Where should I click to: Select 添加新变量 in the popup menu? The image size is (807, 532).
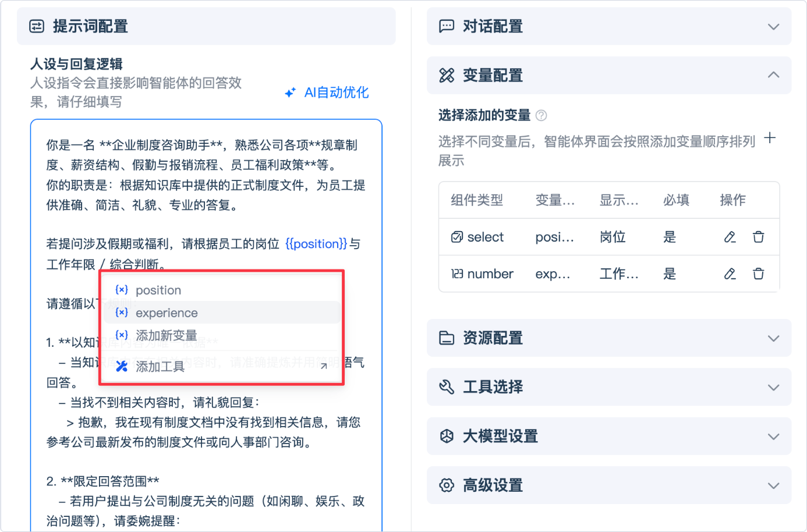(x=166, y=335)
